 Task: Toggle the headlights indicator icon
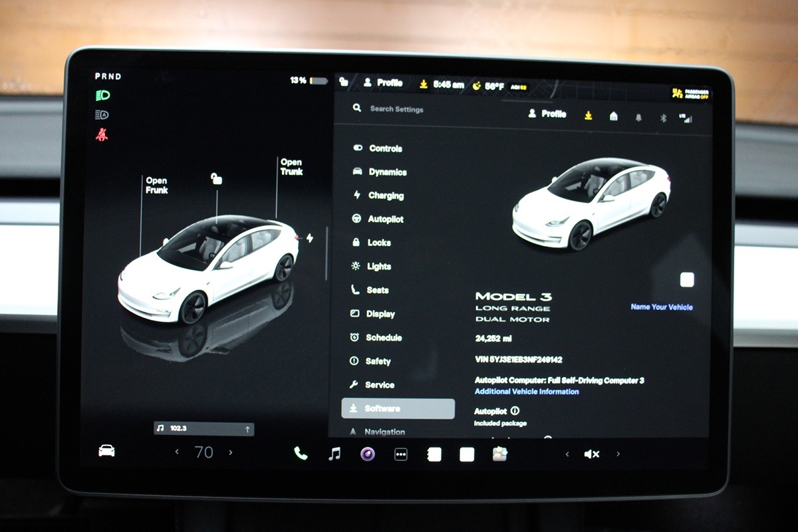[x=102, y=95]
